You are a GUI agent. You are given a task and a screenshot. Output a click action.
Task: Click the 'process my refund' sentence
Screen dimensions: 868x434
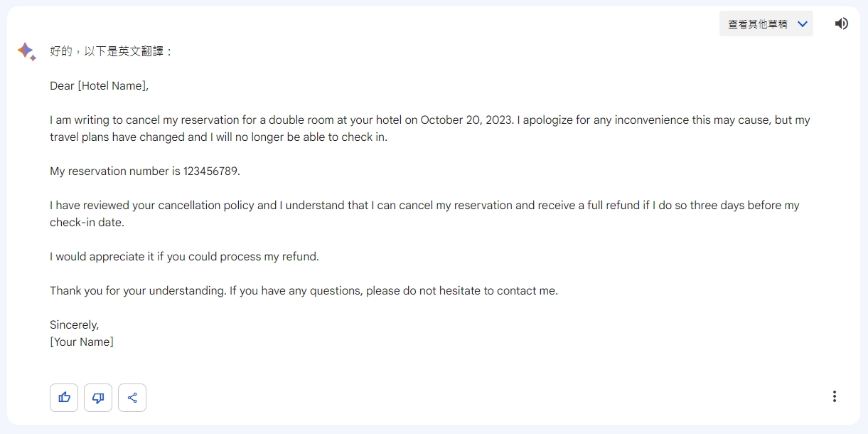coord(184,256)
